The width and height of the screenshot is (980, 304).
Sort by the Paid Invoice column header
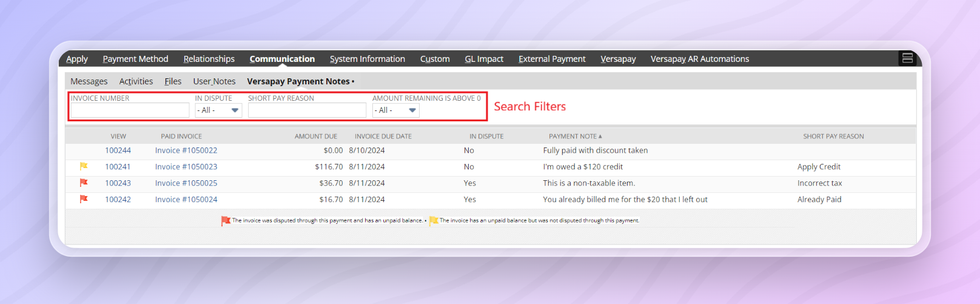181,136
